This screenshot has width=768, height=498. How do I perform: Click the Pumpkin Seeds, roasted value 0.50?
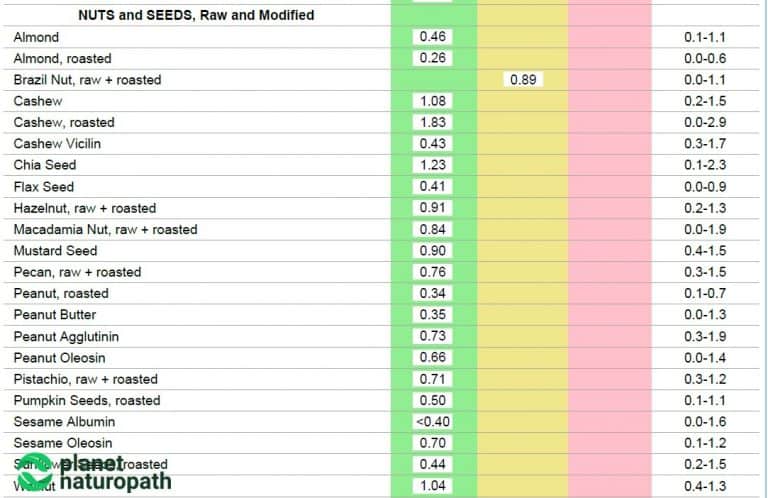click(x=433, y=400)
